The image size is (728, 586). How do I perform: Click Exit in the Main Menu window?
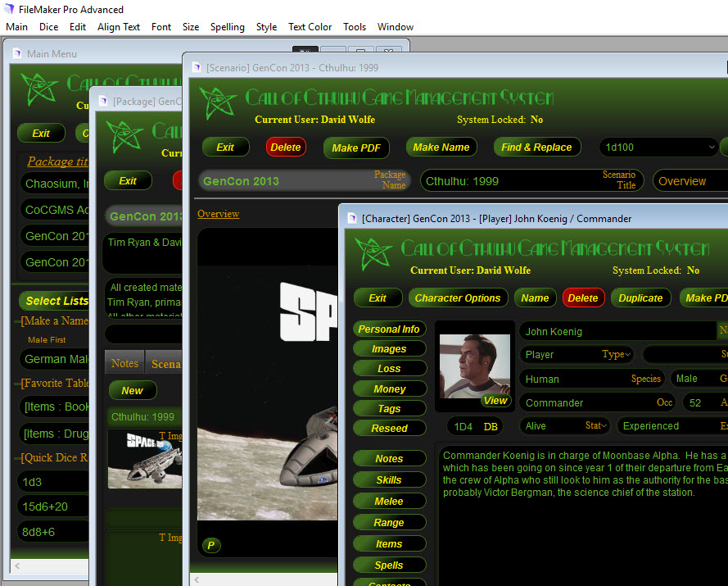click(41, 134)
